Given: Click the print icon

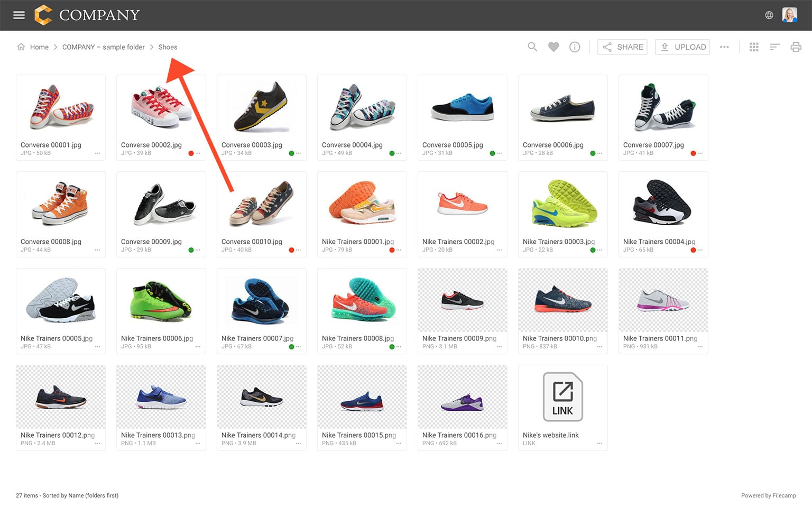Looking at the screenshot, I should pyautogui.click(x=796, y=47).
